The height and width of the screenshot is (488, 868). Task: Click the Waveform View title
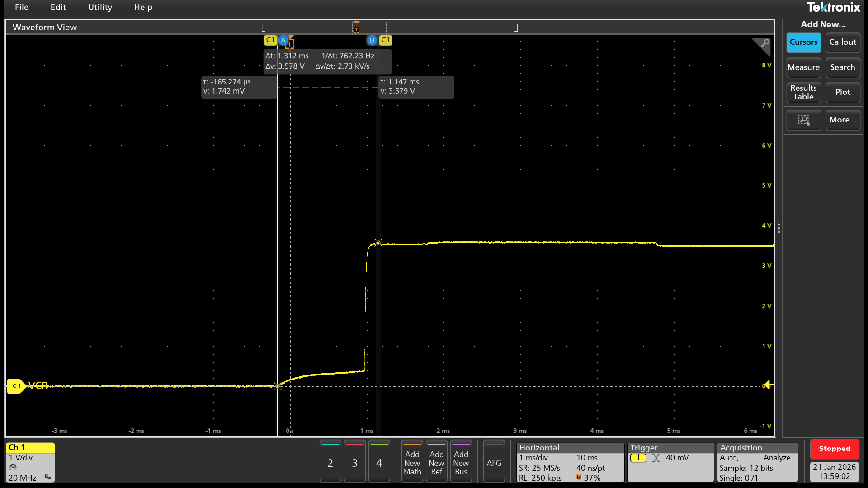pyautogui.click(x=45, y=27)
